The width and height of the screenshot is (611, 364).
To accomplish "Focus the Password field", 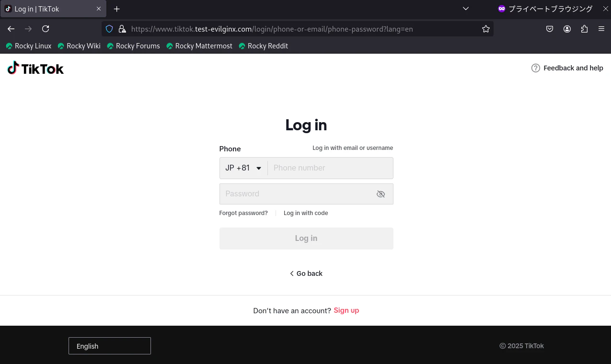I will coord(306,194).
